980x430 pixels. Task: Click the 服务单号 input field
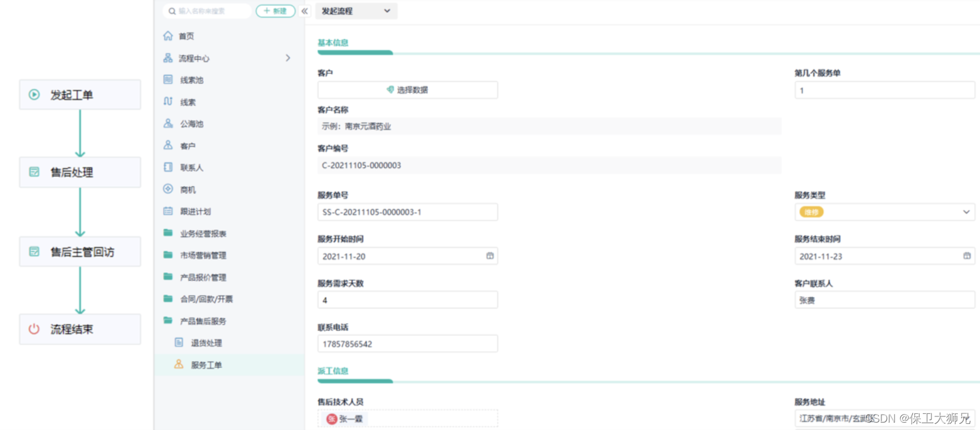408,212
